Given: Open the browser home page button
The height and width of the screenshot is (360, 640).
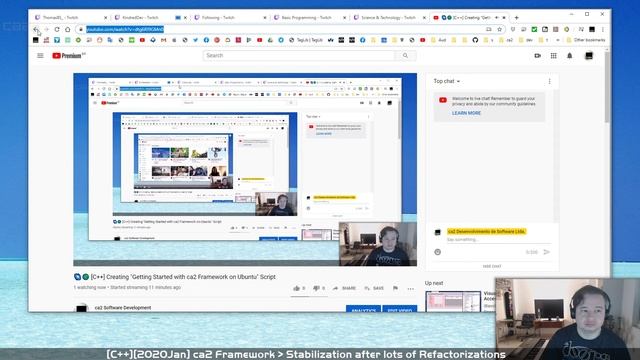Looking at the screenshot, I should pyautogui.click(x=68, y=29).
